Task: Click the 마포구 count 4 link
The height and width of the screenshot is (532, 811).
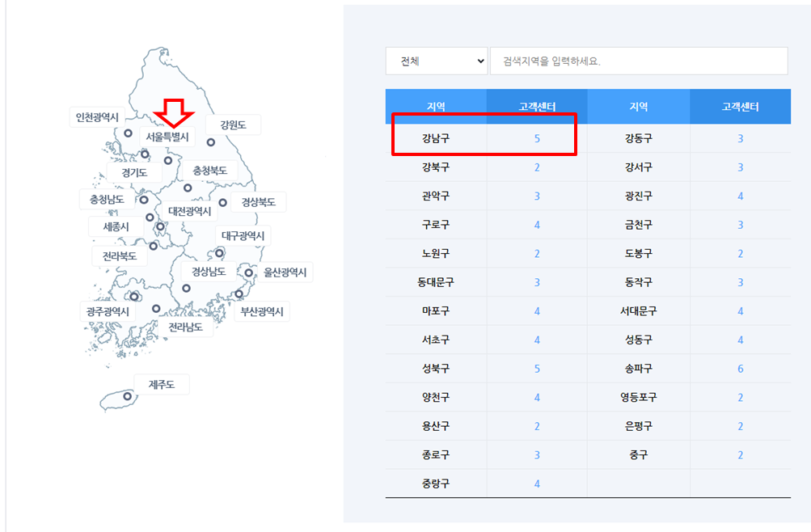Action: tap(537, 310)
